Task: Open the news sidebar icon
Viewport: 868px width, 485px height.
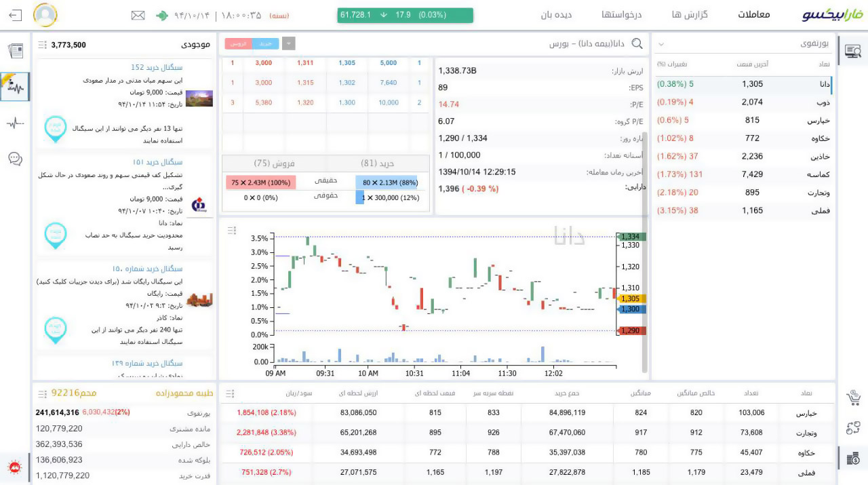Action: coord(15,51)
